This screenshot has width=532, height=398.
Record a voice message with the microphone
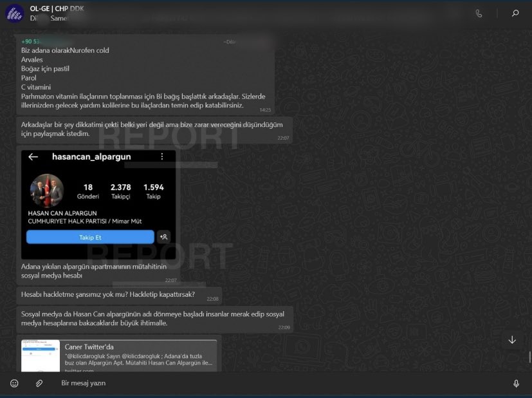click(x=516, y=383)
